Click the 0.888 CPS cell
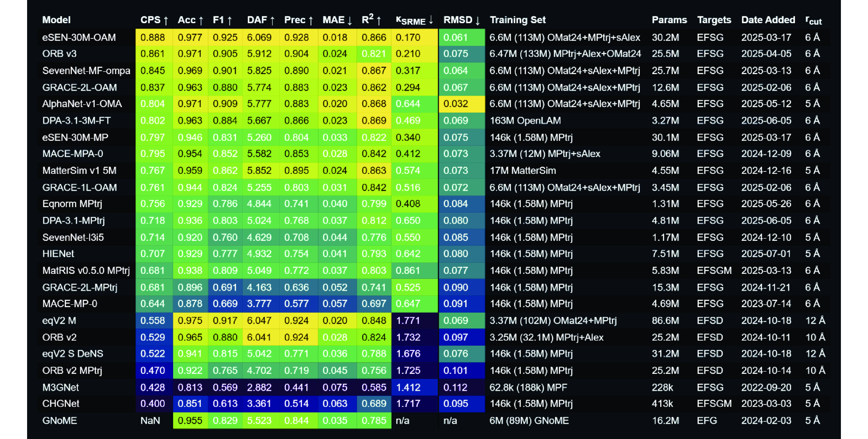 (153, 37)
